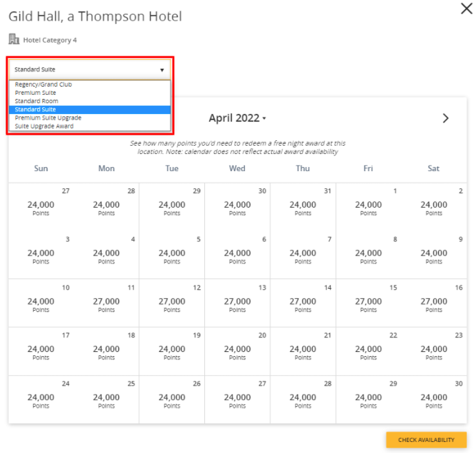Open the Standard Suite room type dropdown
Screen dimensions: 476x453
(89, 69)
